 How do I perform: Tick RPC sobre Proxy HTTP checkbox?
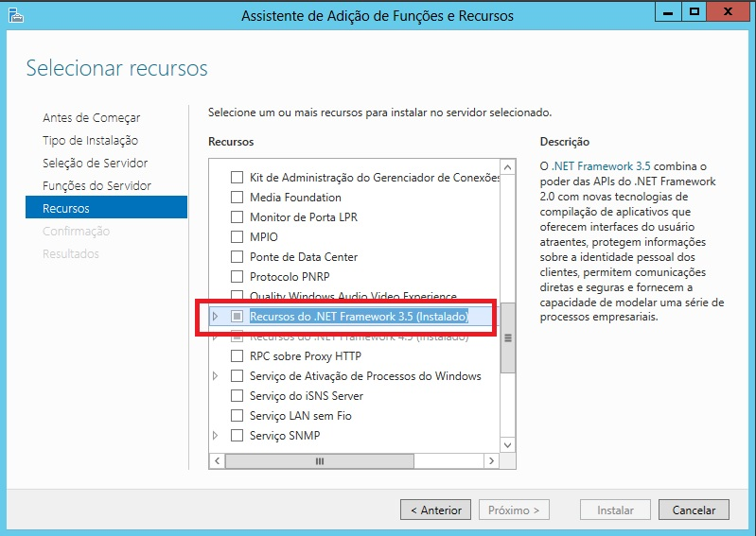pyautogui.click(x=237, y=356)
